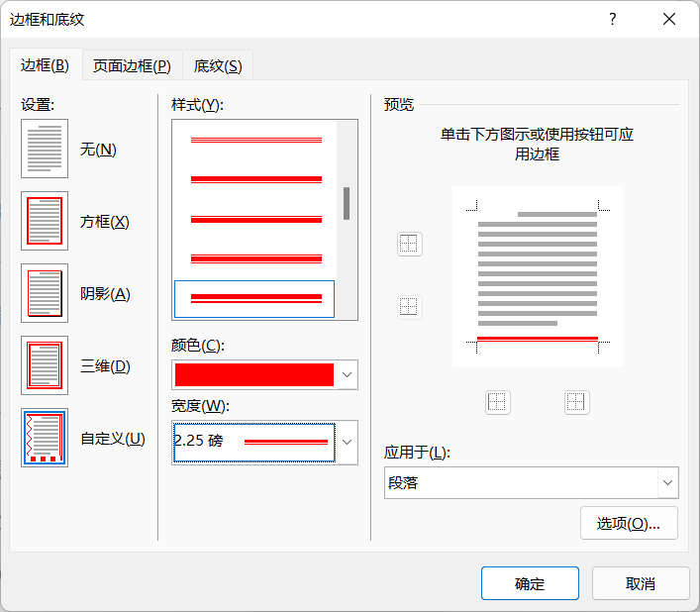Toggle the top border button in preview
700x612 pixels.
pyautogui.click(x=409, y=245)
